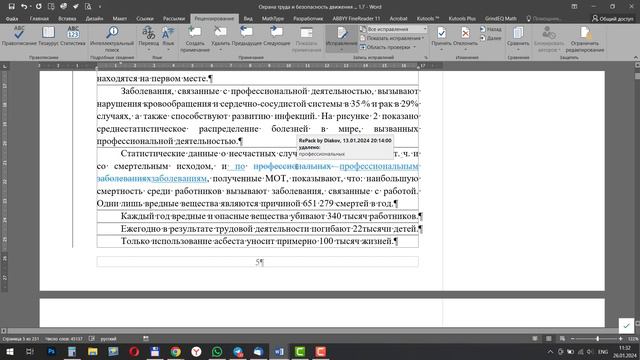Open Telegram from the taskbar
Image resolution: width=640 pixels, height=360 pixels.
coord(238,351)
